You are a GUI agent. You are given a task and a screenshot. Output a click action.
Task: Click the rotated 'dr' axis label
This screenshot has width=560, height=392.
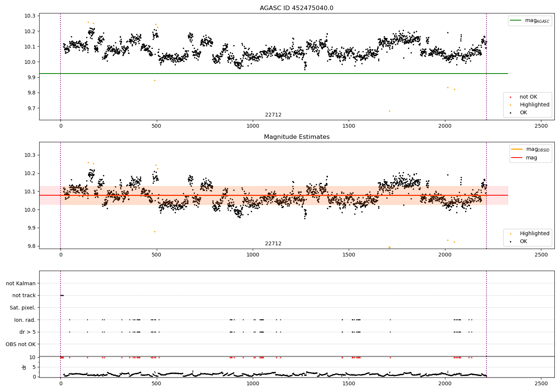pyautogui.click(x=24, y=367)
